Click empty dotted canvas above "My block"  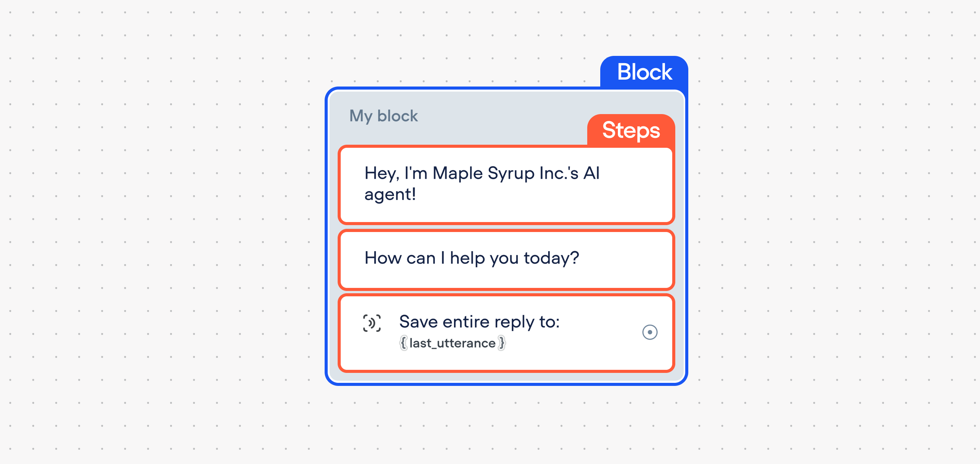pyautogui.click(x=459, y=42)
